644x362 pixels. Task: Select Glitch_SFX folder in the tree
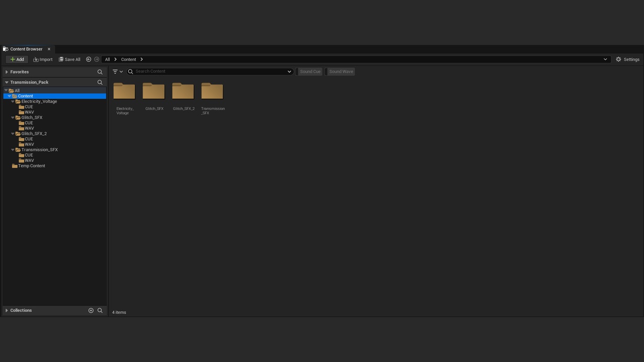32,118
